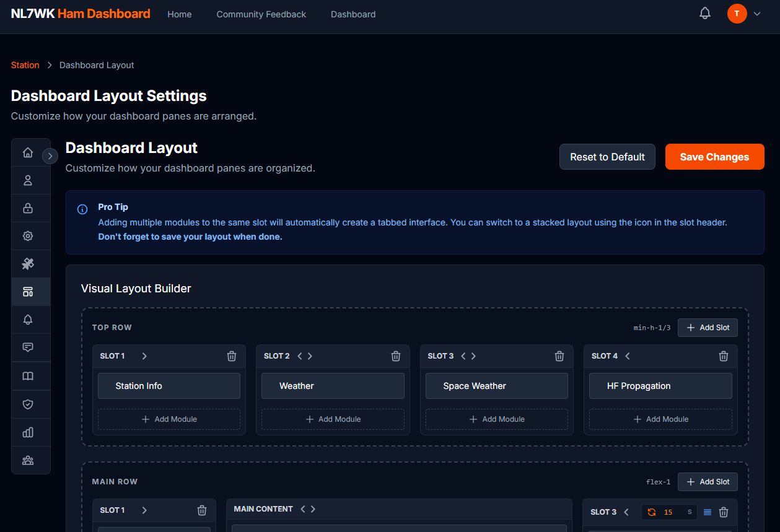Add a slot to the Top Row

(x=708, y=328)
